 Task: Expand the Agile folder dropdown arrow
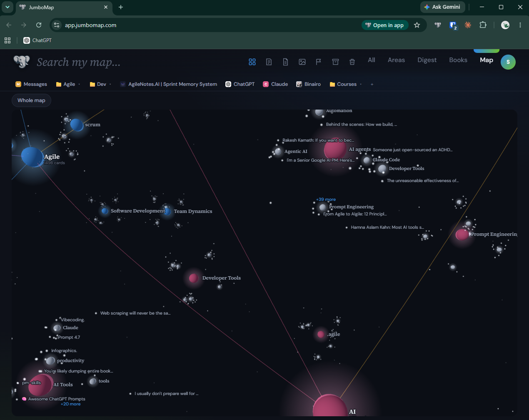point(79,84)
